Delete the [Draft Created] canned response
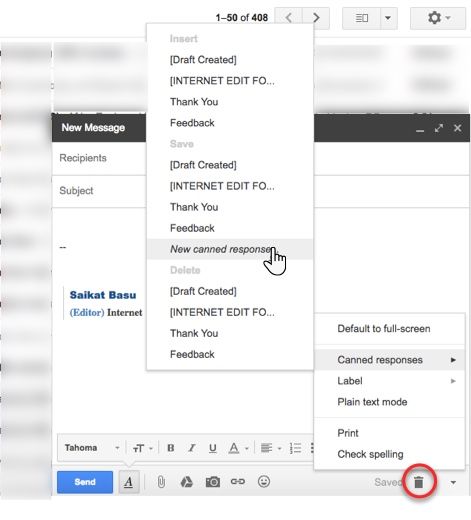The image size is (471, 520). pyautogui.click(x=230, y=291)
